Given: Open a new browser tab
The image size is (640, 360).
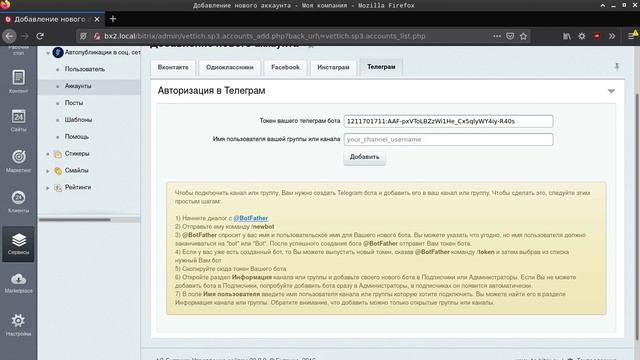Looking at the screenshot, I should pyautogui.click(x=113, y=19).
